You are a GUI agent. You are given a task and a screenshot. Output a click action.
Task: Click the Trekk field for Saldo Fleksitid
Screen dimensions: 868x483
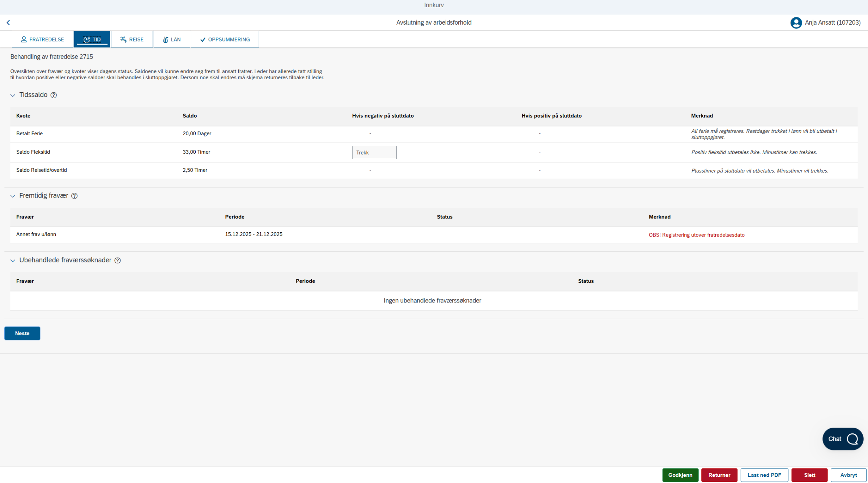pos(374,152)
